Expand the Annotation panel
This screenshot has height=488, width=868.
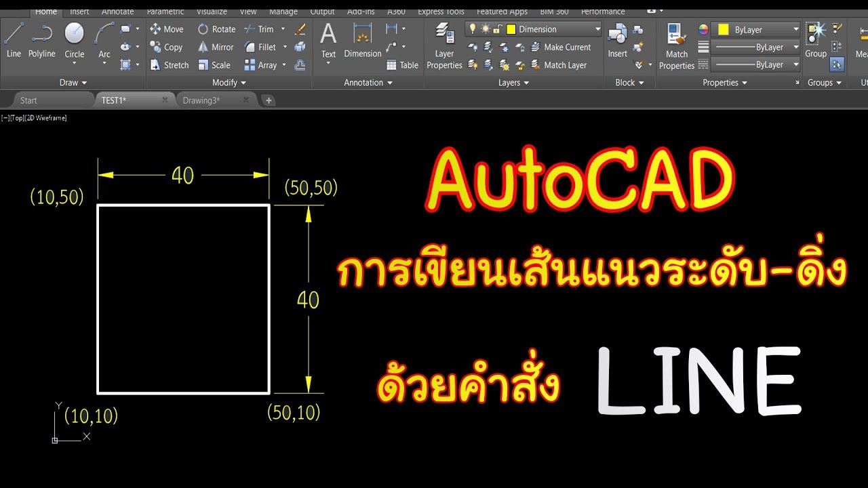tap(368, 83)
